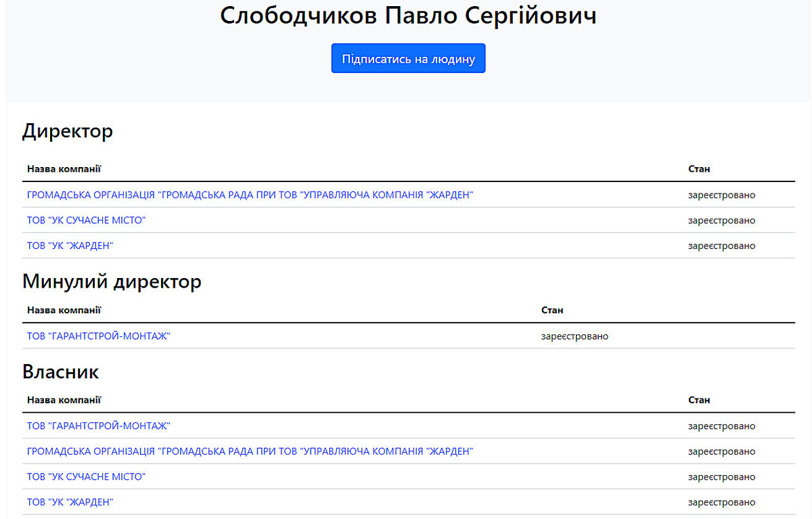This screenshot has width=812, height=519.
Task: Open 'УК СУЧАСНЕ МІСТО' link in Директор section
Action: (x=86, y=221)
